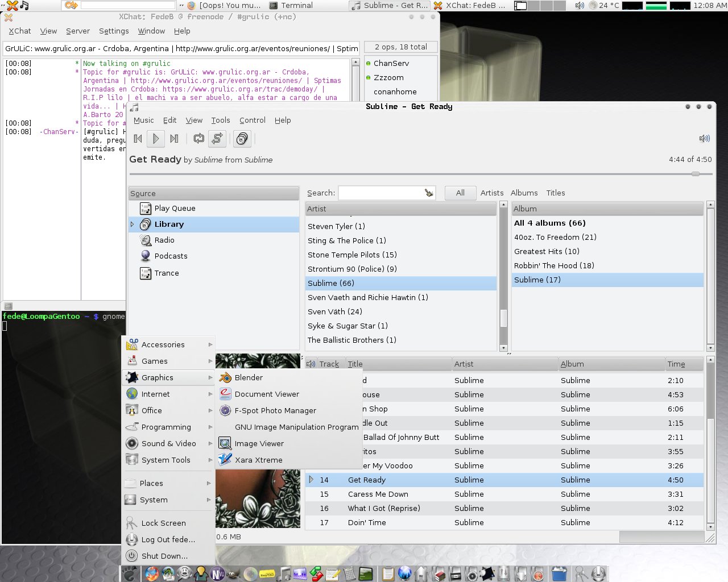
Task: Open the Server menu in XChat
Action: point(78,31)
